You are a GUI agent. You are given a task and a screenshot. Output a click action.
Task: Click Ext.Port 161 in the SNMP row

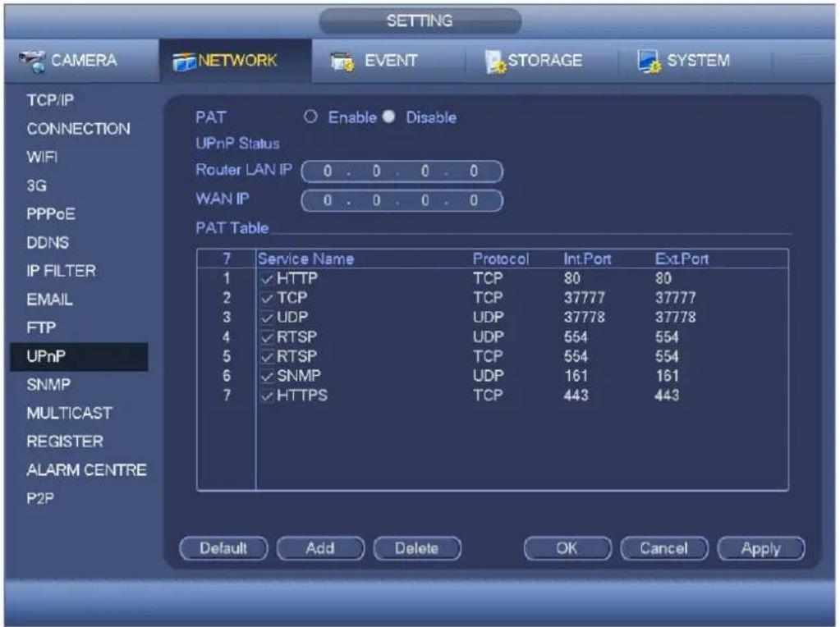[667, 376]
